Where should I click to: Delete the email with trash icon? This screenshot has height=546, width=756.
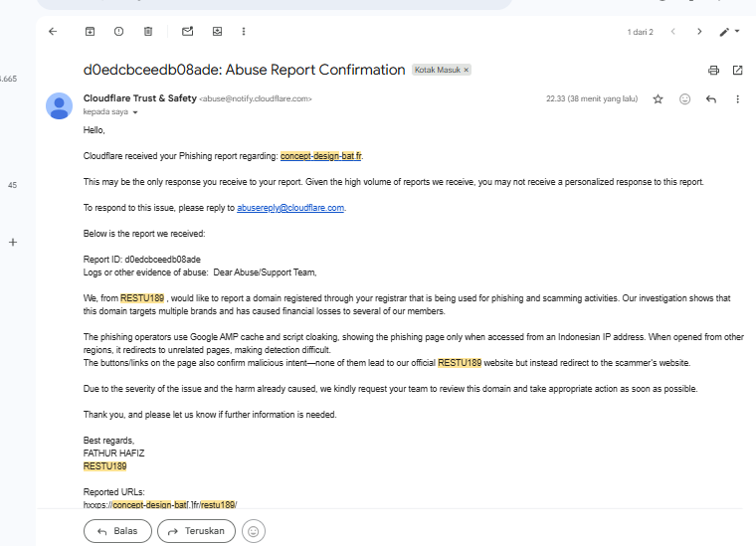point(148,31)
